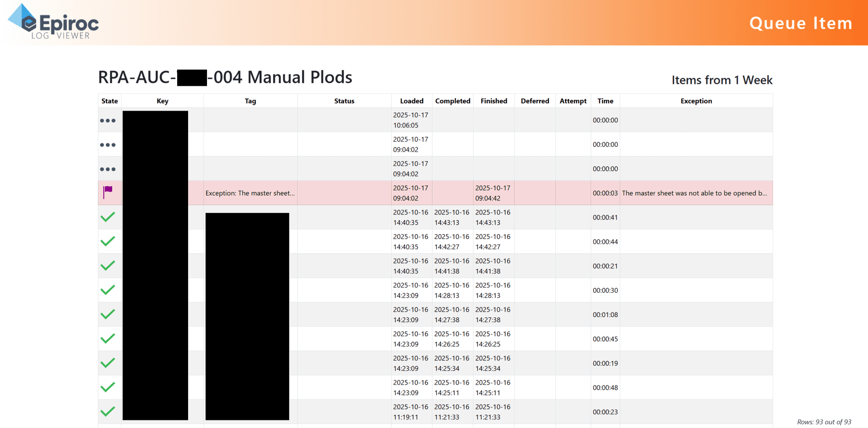Sort table by Loaded column
The height and width of the screenshot is (428, 868).
pos(411,101)
